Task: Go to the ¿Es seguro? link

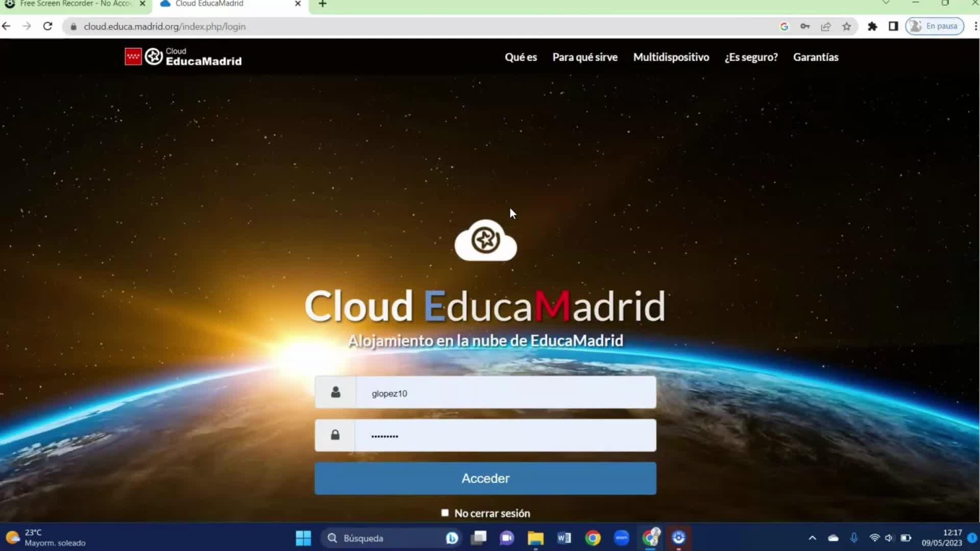Action: [x=751, y=57]
